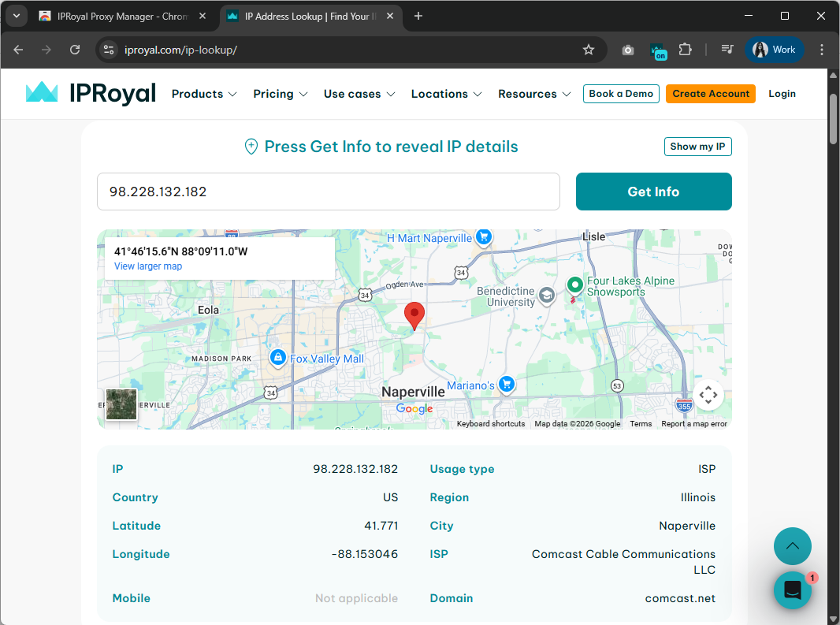Expand the Pricing dropdown menu
The height and width of the screenshot is (625, 840).
click(280, 94)
